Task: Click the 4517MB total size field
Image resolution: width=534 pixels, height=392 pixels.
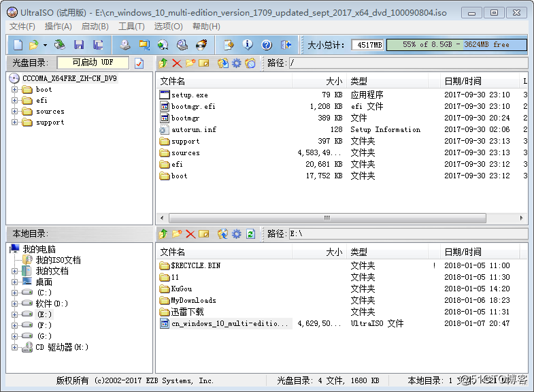Action: [x=369, y=45]
